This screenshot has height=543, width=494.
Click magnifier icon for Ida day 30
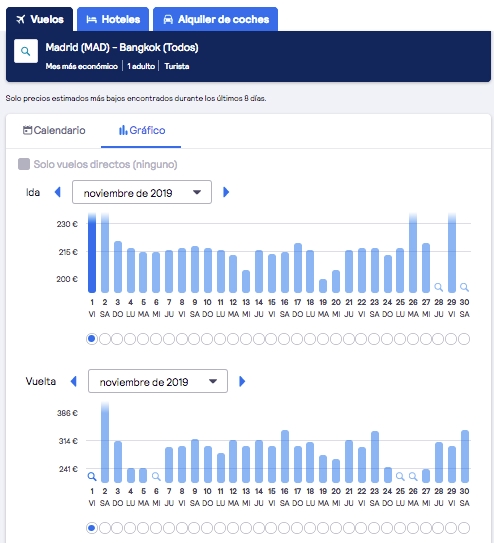pos(464,287)
